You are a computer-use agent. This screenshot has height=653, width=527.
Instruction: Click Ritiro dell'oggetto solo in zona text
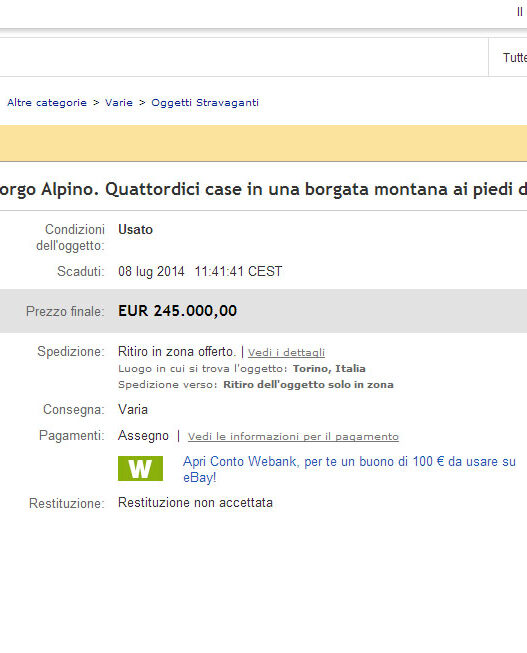[308, 384]
